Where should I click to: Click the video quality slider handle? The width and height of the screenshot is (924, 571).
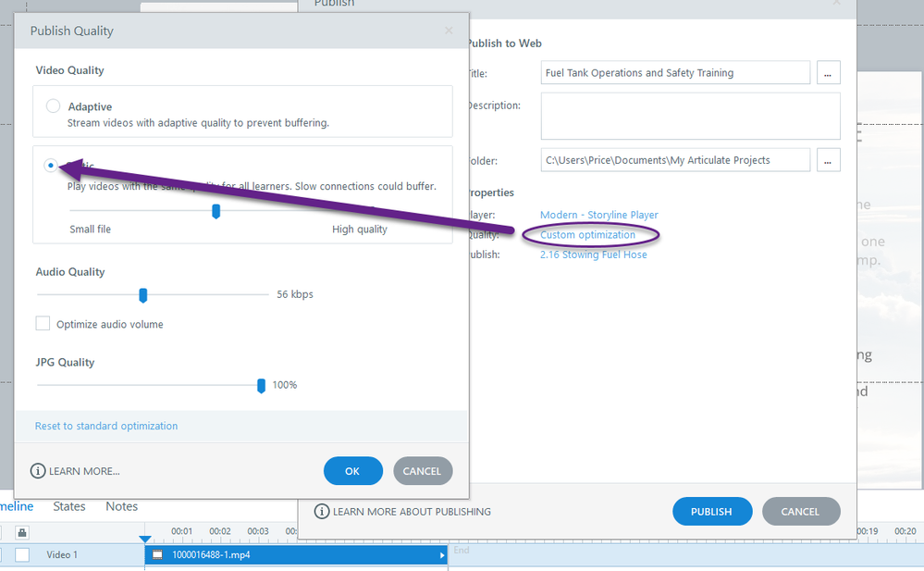click(x=216, y=211)
